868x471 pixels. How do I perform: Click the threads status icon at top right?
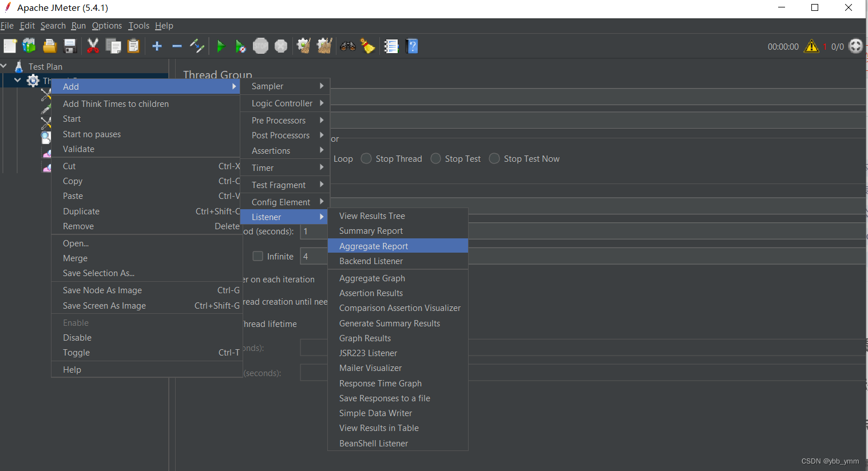click(856, 46)
